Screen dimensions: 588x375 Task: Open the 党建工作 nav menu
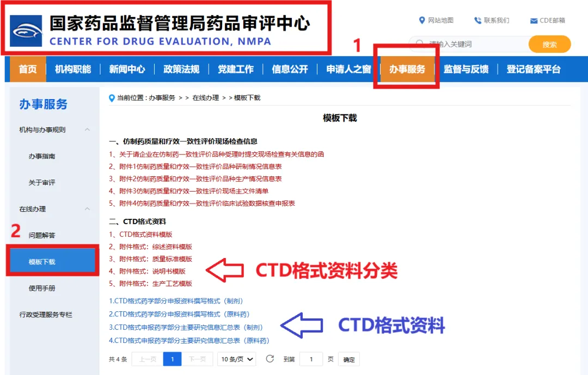[236, 69]
